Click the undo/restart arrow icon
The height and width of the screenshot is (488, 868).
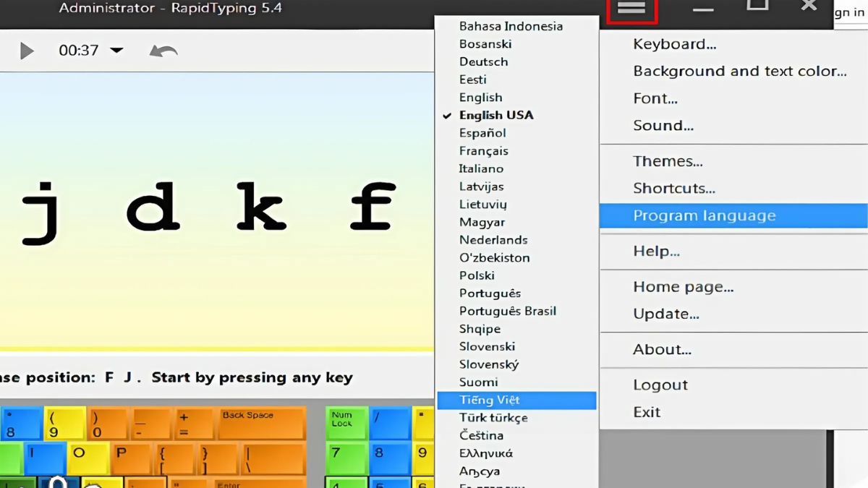point(163,51)
